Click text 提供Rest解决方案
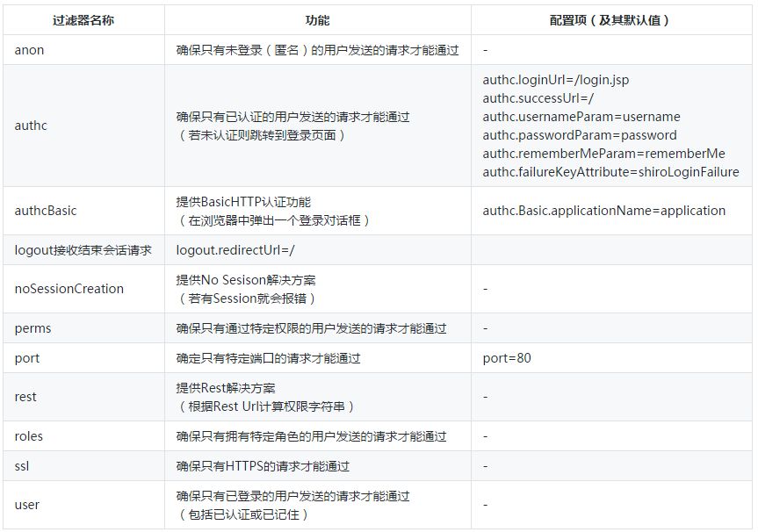The image size is (758, 532). [226, 388]
